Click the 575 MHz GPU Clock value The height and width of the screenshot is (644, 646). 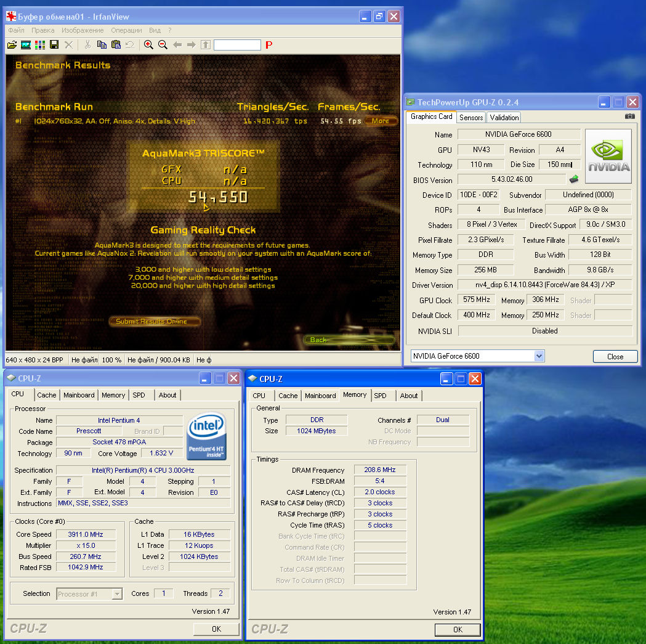click(x=476, y=300)
